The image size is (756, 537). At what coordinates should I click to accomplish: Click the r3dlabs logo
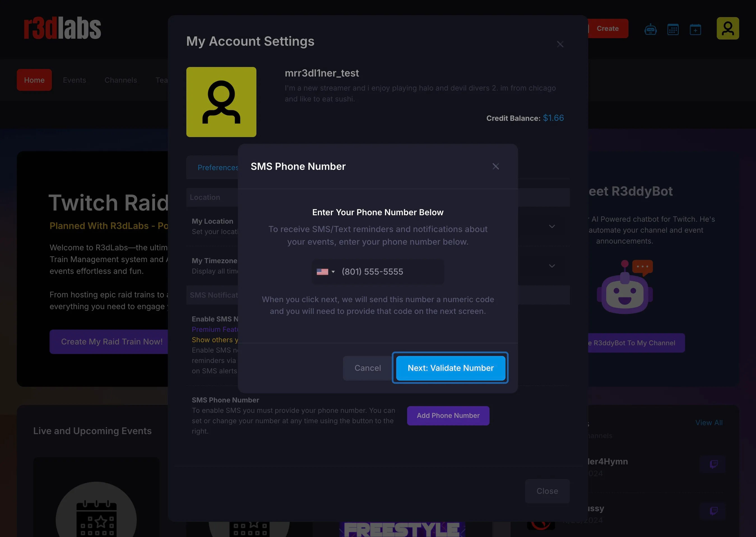(x=62, y=28)
